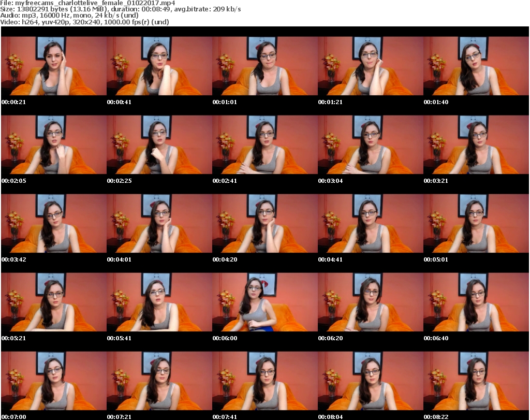Viewport: 530px width, 420px height.
Task: Select the 00:06:40 timestamp caption
Action: click(x=436, y=338)
